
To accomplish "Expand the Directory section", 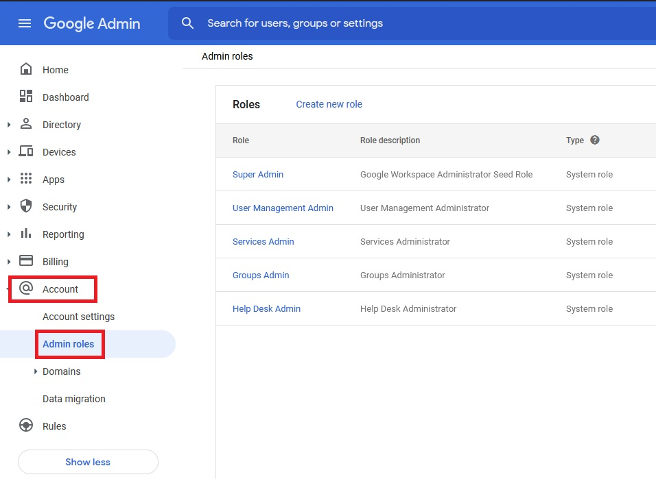I will (x=9, y=125).
